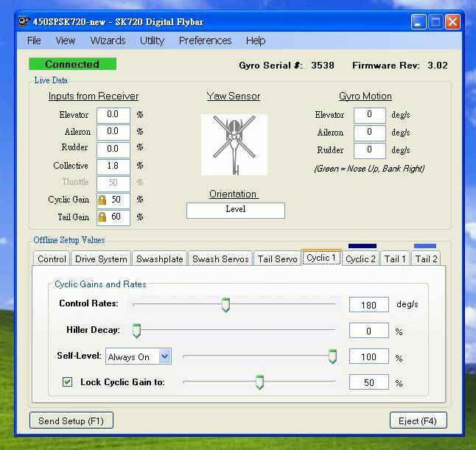
Task: Click the receiver Elevator input field
Action: click(113, 115)
